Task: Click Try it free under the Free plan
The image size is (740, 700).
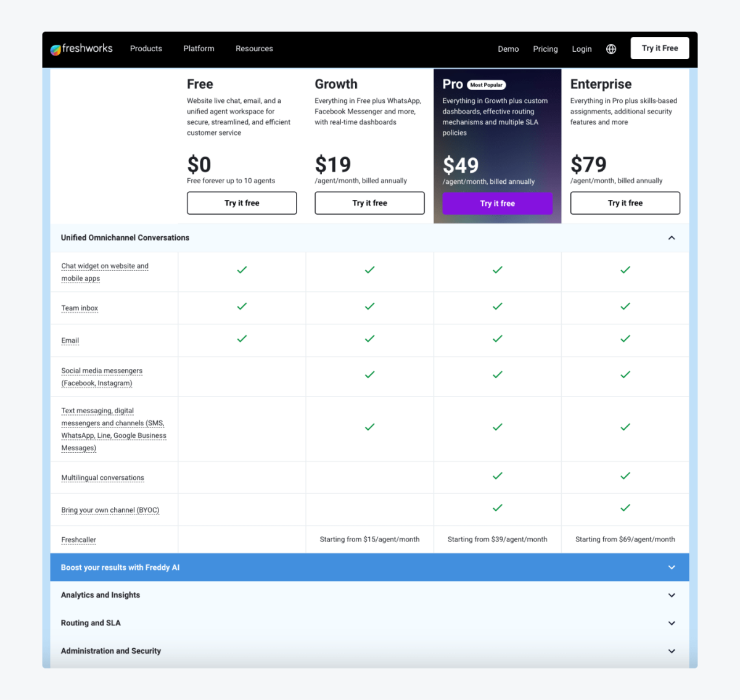Action: point(241,203)
